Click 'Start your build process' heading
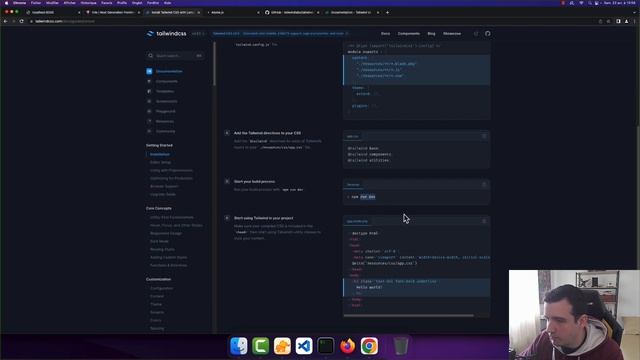Viewport: 640px width, 360px height. (254, 181)
